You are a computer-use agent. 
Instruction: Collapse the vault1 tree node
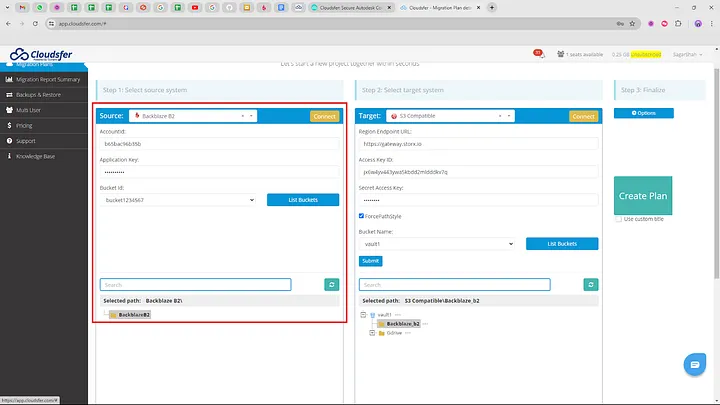pos(363,315)
